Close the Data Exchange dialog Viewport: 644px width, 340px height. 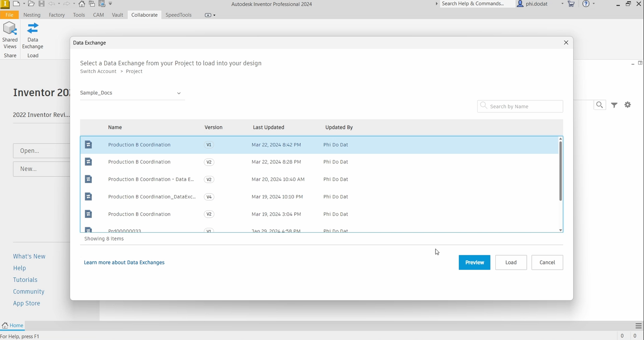click(566, 43)
